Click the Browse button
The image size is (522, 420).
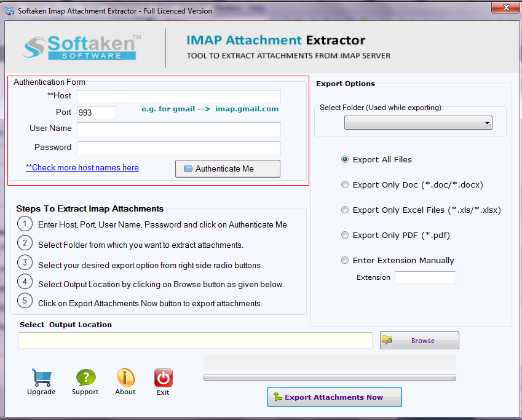(x=419, y=341)
